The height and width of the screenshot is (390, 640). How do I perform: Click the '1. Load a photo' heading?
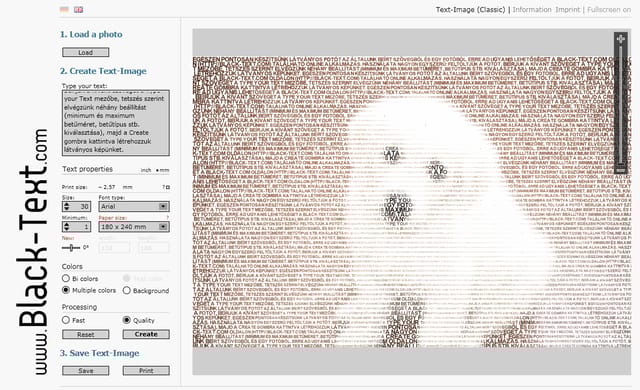pyautogui.click(x=91, y=34)
